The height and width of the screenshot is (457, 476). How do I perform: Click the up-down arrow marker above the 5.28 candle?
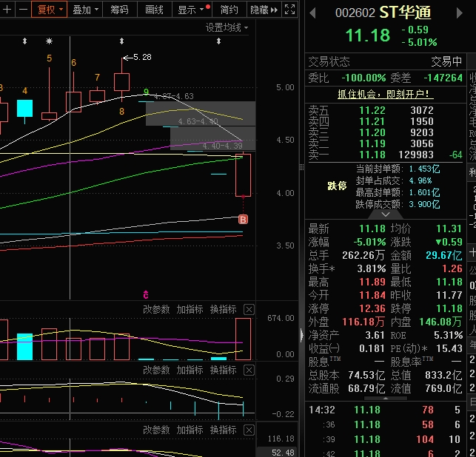121,41
